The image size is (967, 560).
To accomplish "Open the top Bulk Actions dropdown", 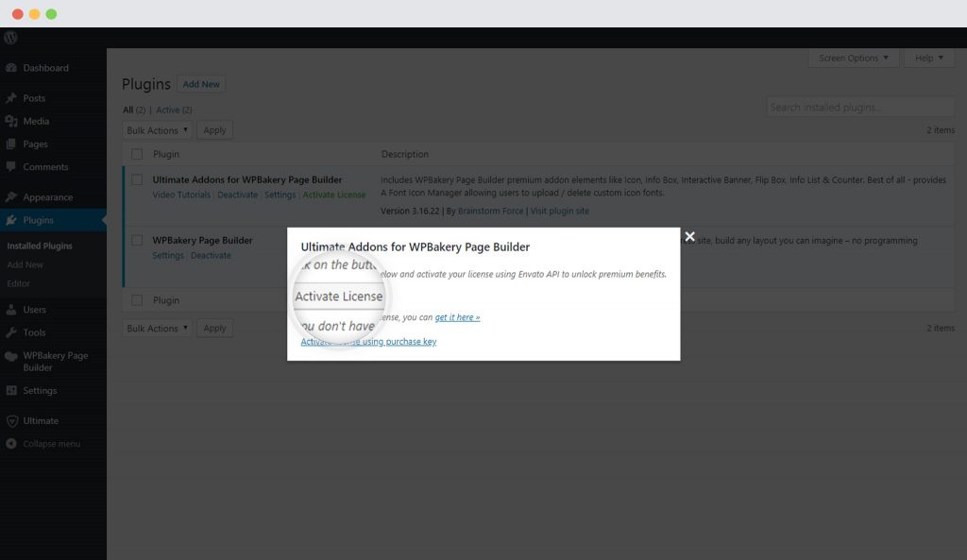I will 158,130.
